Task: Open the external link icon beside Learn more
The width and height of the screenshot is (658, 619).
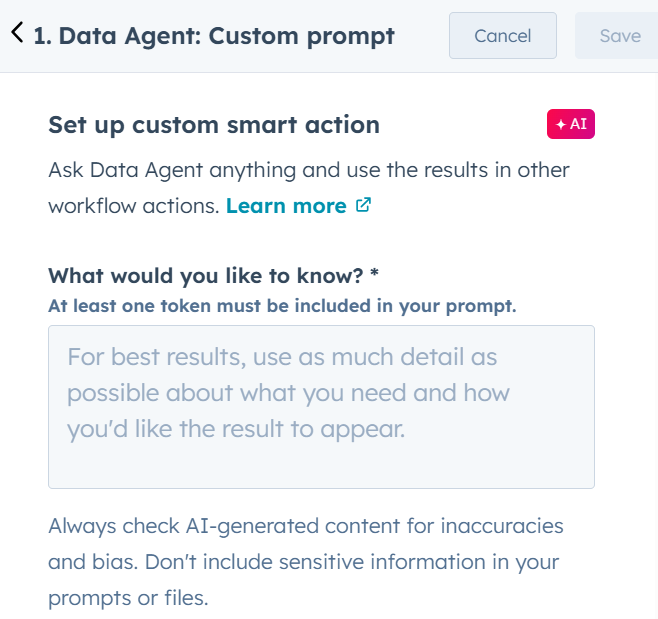Action: click(364, 205)
